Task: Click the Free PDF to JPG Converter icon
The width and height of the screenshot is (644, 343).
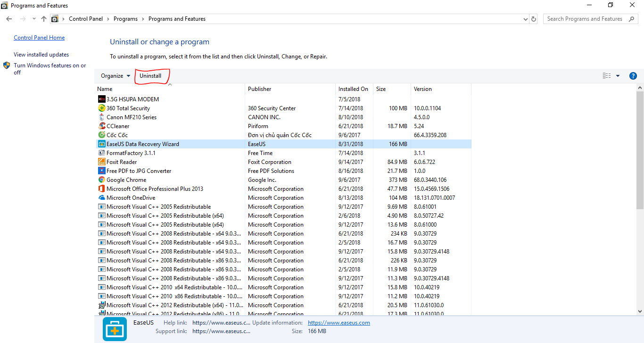Action: [x=102, y=171]
